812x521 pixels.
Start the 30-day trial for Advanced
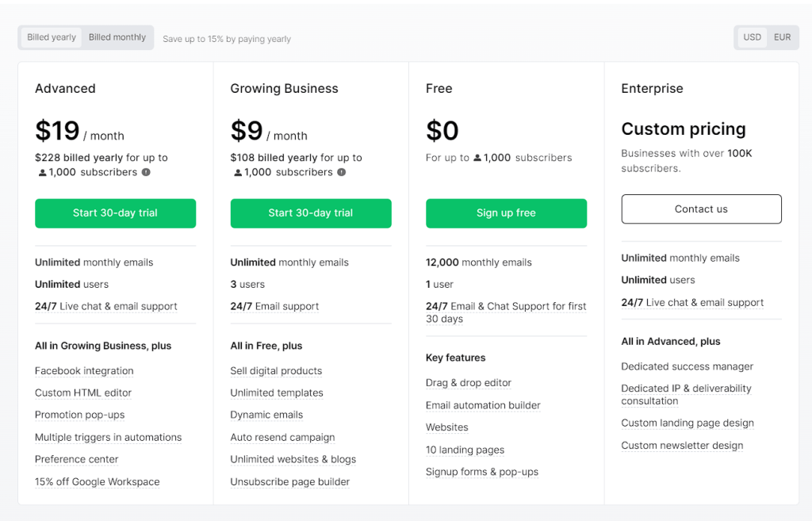coord(115,213)
